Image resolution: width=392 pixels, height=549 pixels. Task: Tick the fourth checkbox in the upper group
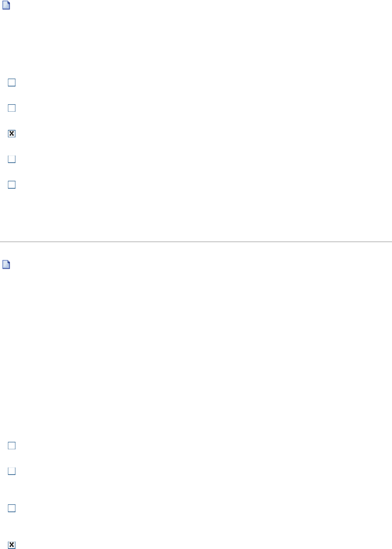click(x=12, y=159)
